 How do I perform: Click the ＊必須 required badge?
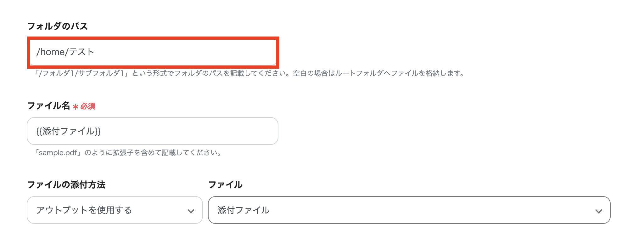[x=84, y=106]
